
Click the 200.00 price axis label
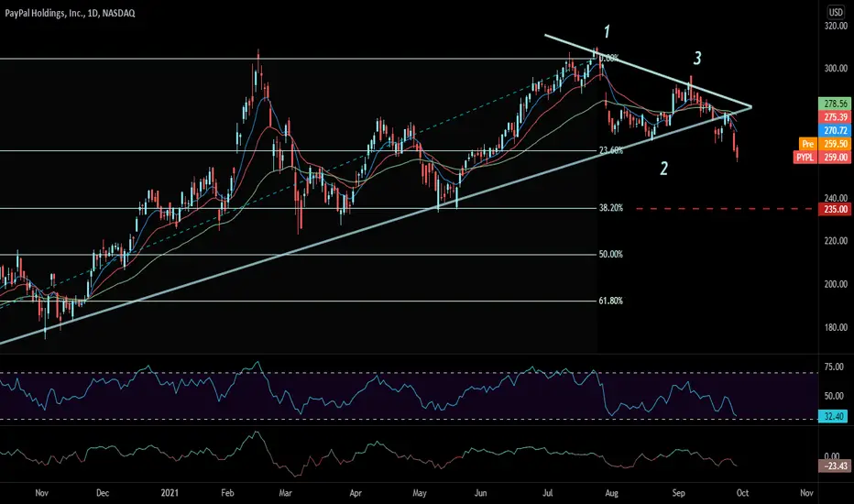click(x=836, y=284)
